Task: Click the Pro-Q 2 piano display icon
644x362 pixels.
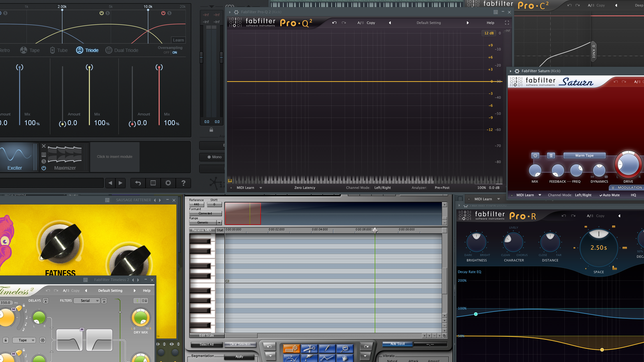Action: pyautogui.click(x=230, y=181)
